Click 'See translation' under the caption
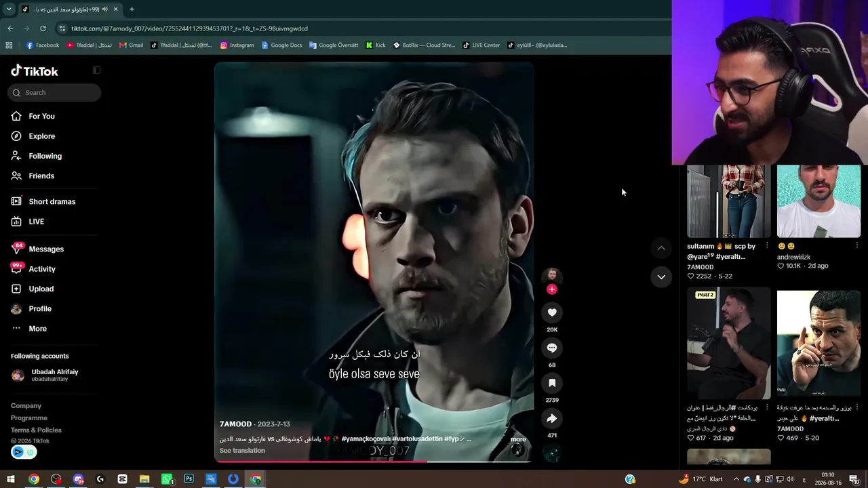Image resolution: width=868 pixels, height=488 pixels. point(242,451)
